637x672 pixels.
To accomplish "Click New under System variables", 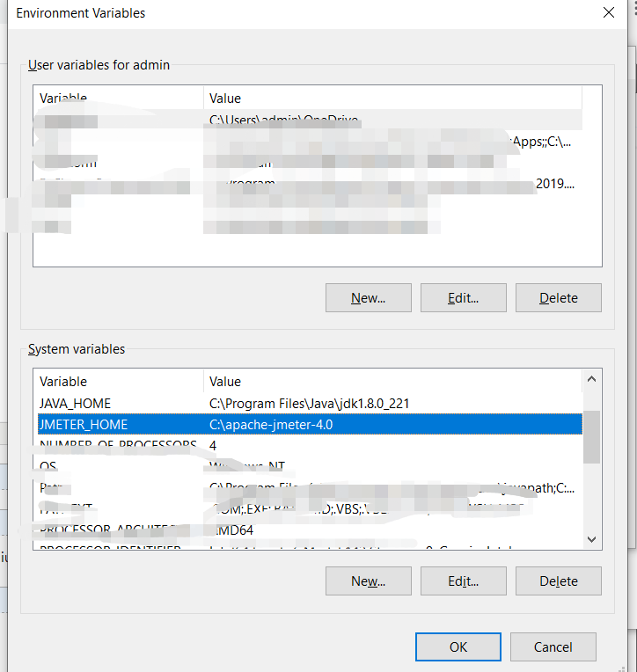I will point(369,581).
